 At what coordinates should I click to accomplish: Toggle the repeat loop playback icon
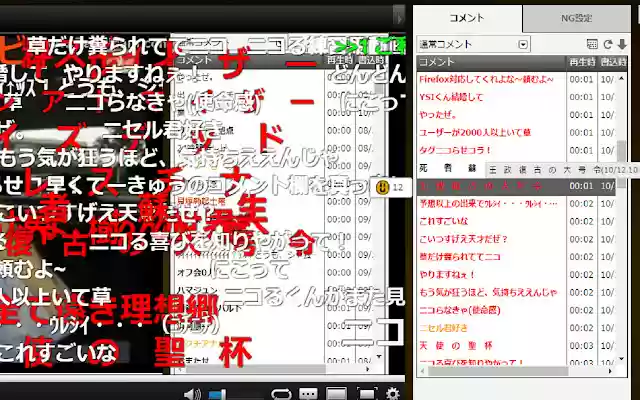point(281,393)
